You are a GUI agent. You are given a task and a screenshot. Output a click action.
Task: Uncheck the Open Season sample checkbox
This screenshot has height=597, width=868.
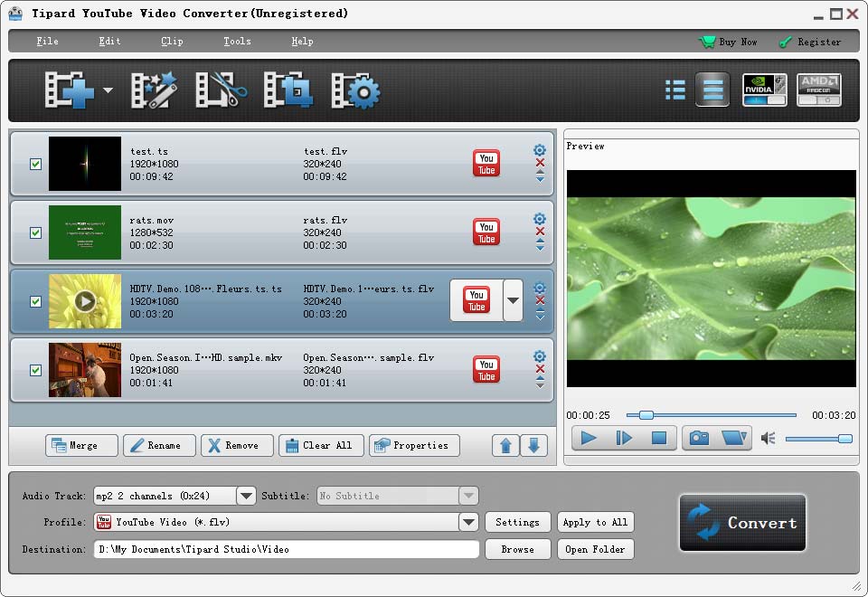[36, 370]
